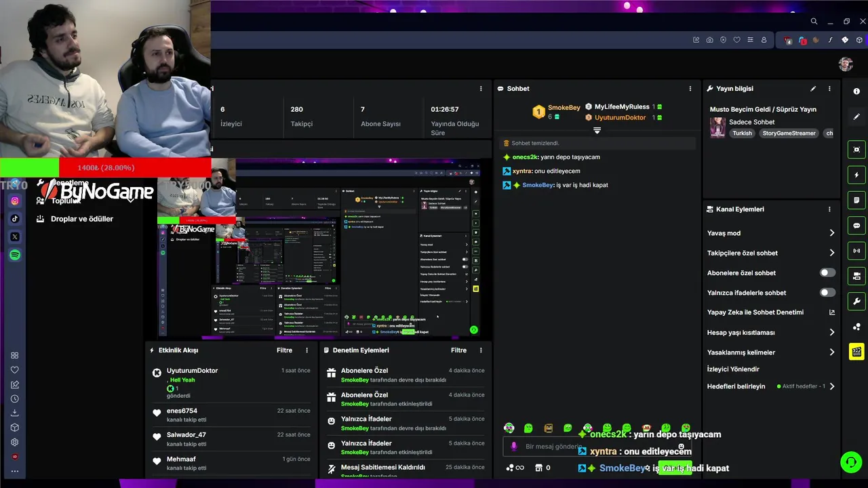Open user avatar in dashboard header
Image resolution: width=868 pixels, height=488 pixels.
click(x=846, y=64)
